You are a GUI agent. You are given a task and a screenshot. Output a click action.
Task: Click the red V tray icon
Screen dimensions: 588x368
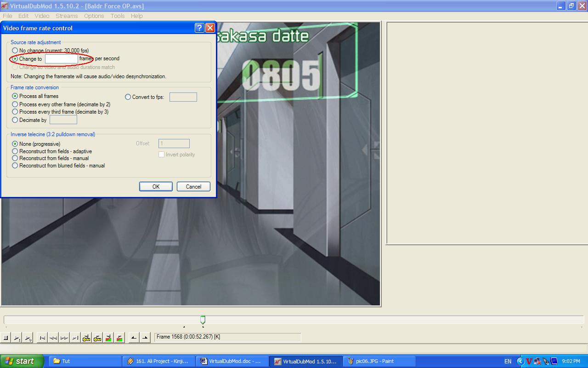pyautogui.click(x=529, y=361)
